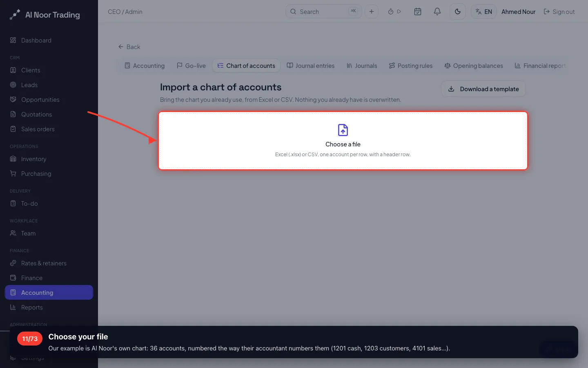Click the Choose a file upload area
This screenshot has width=588, height=368.
[x=343, y=141]
